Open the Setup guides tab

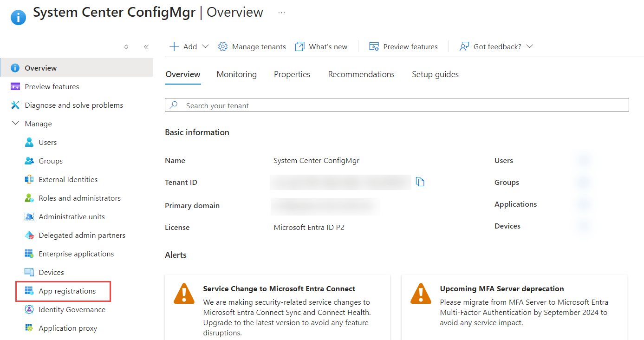436,74
